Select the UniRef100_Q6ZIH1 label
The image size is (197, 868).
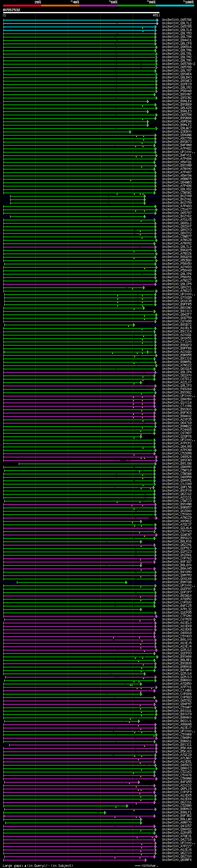coord(177,545)
